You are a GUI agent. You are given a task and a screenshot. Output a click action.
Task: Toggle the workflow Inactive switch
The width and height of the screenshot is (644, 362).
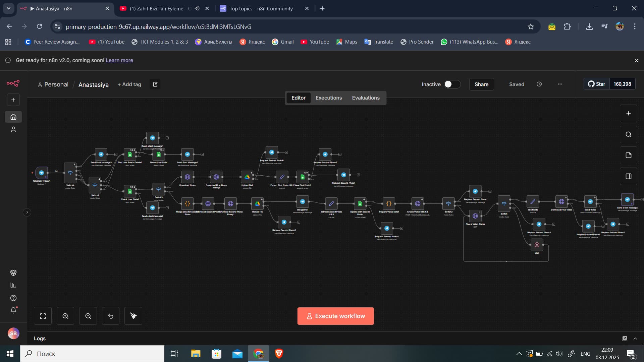[x=452, y=84]
